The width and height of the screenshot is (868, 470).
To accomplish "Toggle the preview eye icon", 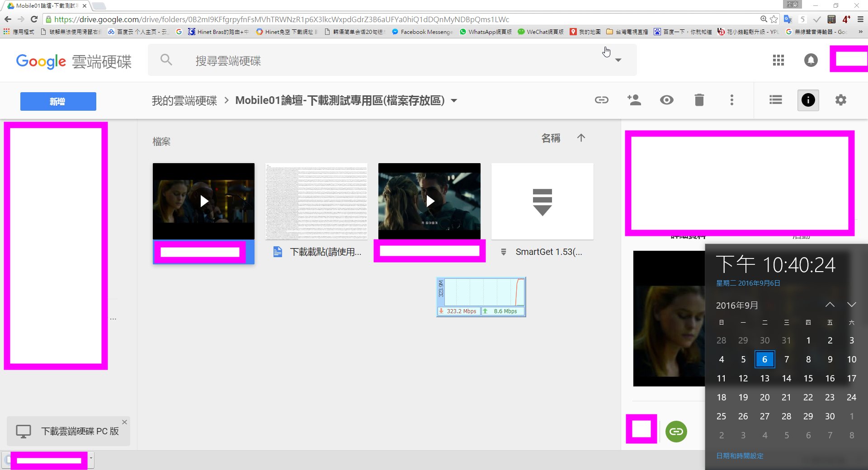I will (x=667, y=100).
